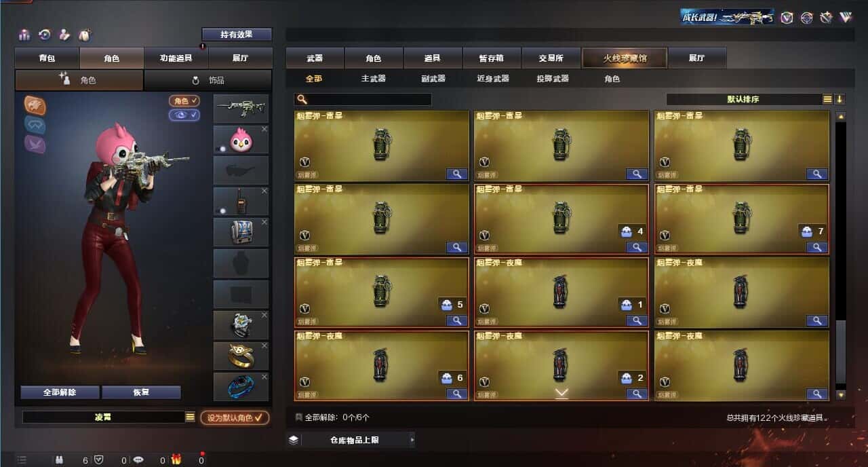
Task: Open the walkie-talkie equipment slot
Action: coord(241,202)
